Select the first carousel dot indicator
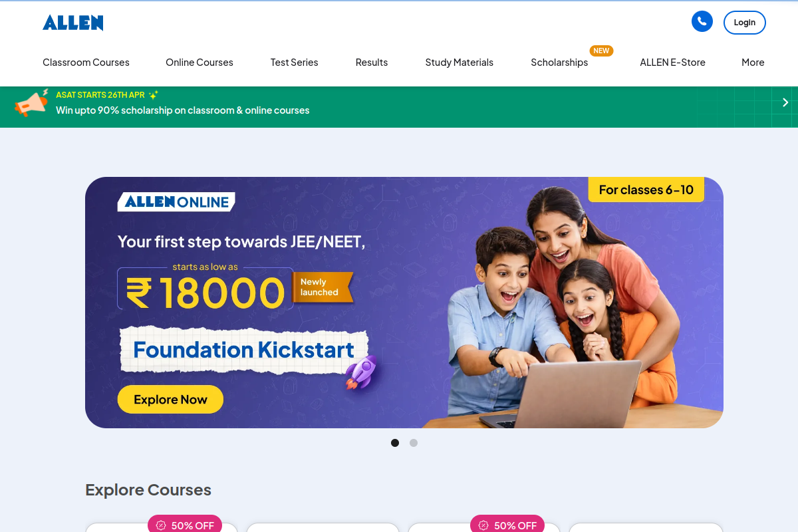The image size is (798, 532). pyautogui.click(x=395, y=443)
